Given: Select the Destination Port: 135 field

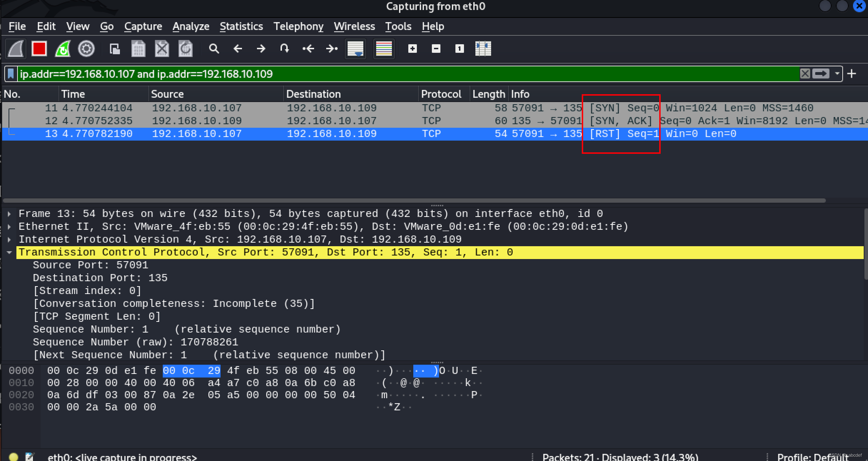Looking at the screenshot, I should click(100, 278).
